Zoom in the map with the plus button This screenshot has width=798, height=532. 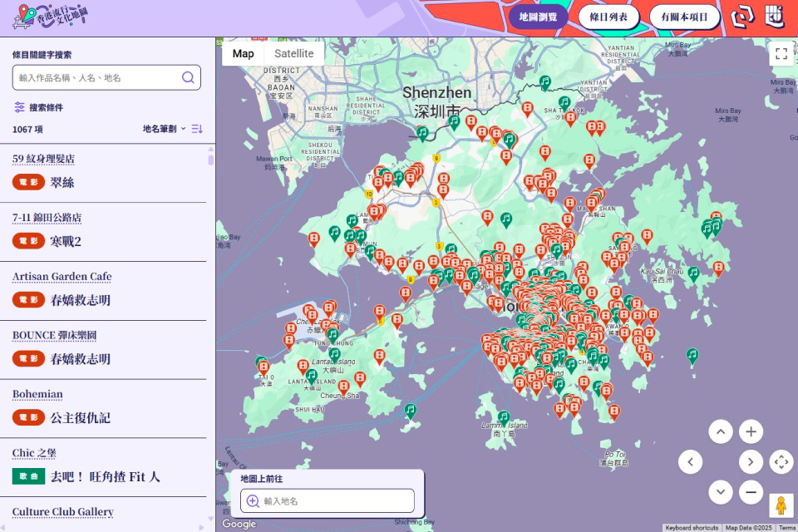[751, 431]
